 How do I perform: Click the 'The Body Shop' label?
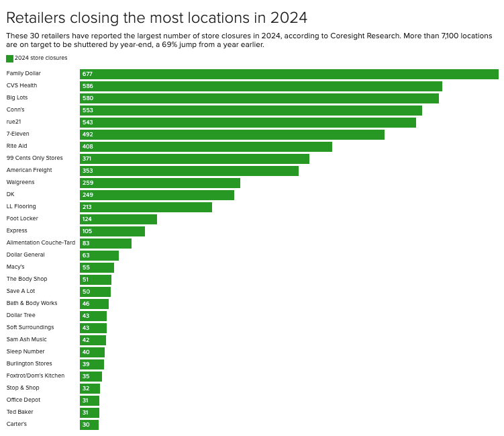click(x=27, y=279)
